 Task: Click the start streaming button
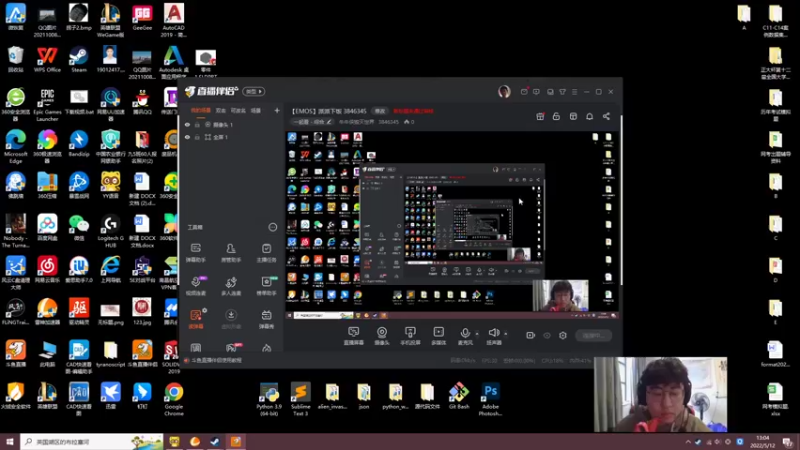[593, 335]
